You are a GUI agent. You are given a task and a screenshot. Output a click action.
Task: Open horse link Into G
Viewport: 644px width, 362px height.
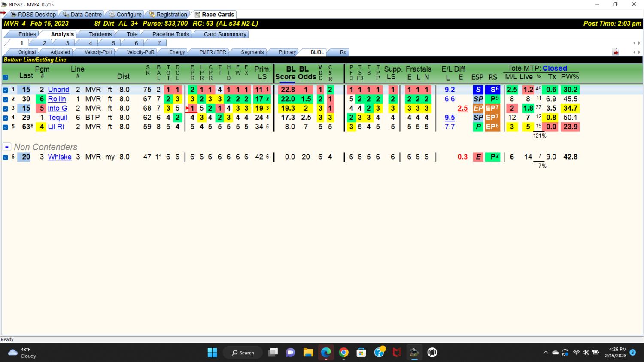pyautogui.click(x=58, y=108)
